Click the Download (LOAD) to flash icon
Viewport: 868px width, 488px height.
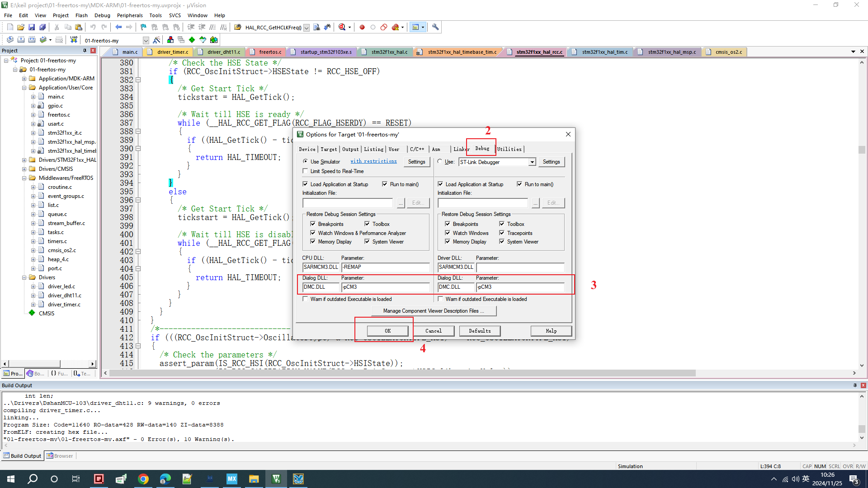point(74,40)
